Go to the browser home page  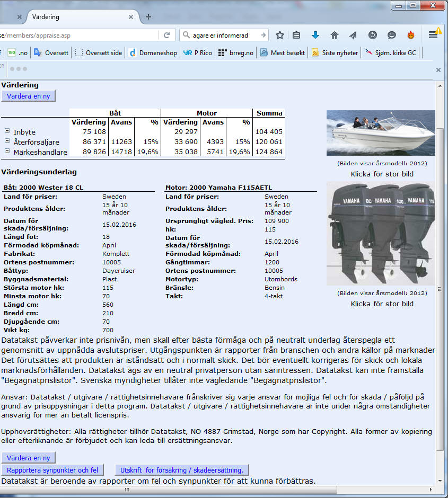(x=335, y=35)
